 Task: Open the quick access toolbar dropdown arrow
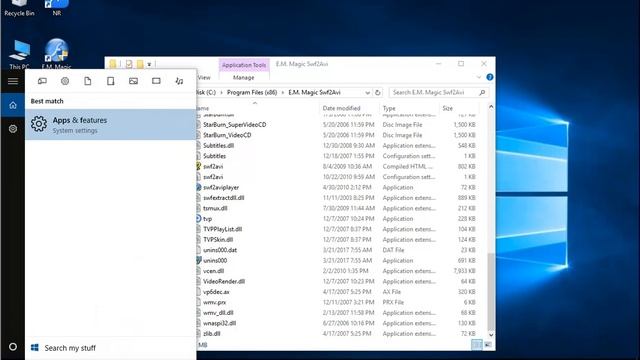[x=149, y=64]
